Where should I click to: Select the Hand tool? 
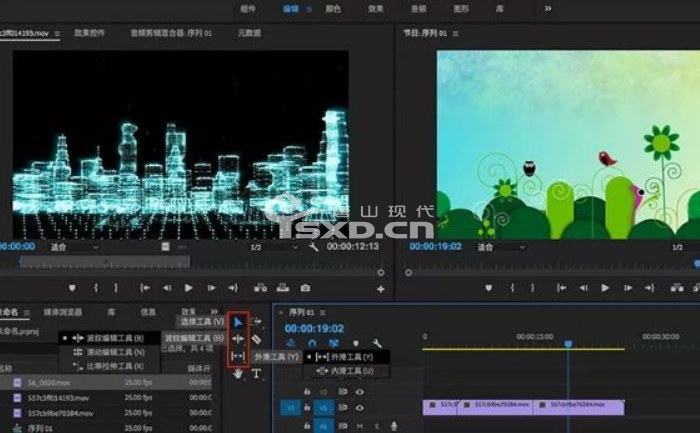[238, 374]
